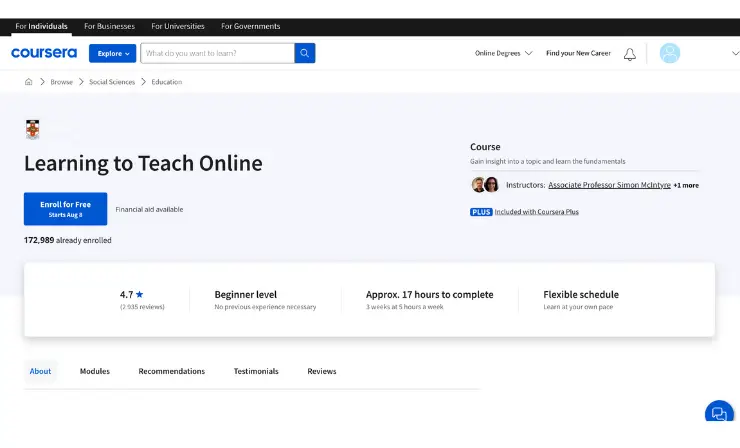Open Find your New Career link

tap(578, 53)
